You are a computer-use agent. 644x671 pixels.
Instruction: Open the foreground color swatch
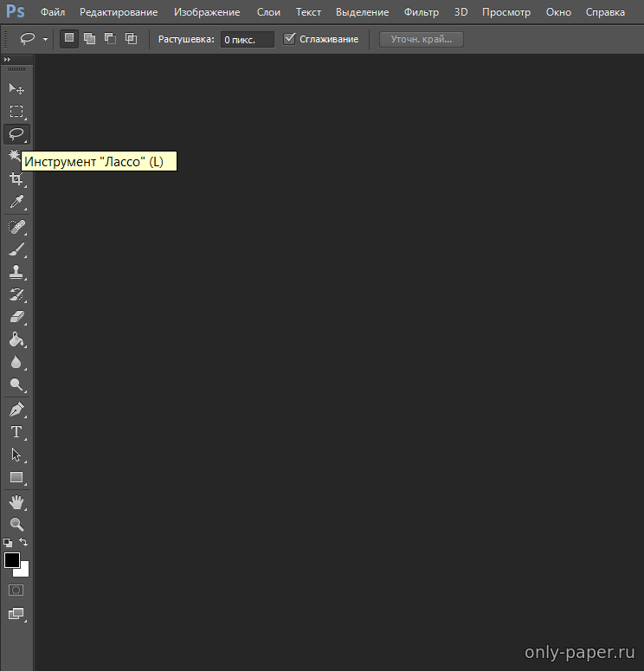tap(11, 560)
